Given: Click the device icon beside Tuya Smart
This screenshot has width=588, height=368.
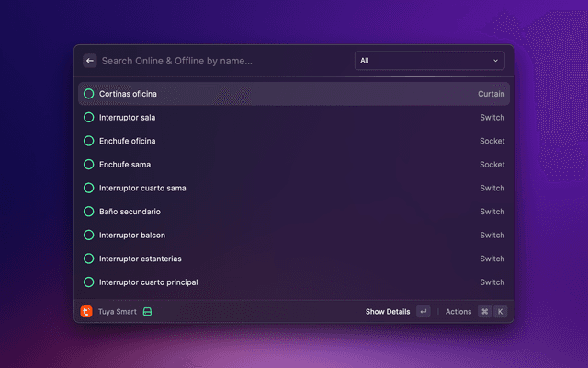Looking at the screenshot, I should (147, 312).
